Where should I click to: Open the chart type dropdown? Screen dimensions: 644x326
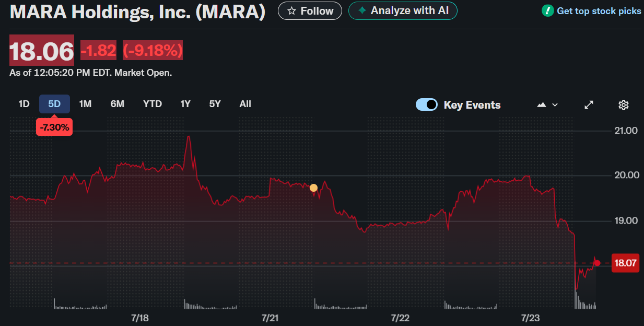tap(547, 104)
